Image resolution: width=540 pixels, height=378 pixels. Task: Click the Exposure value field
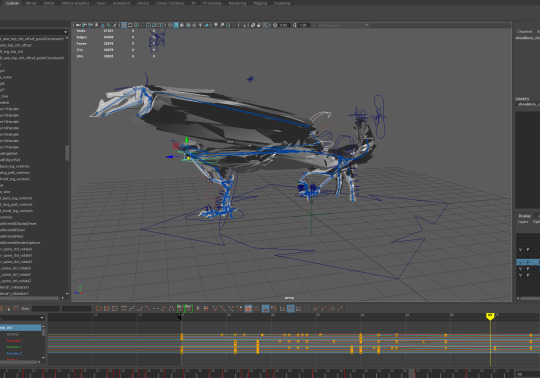284,25
